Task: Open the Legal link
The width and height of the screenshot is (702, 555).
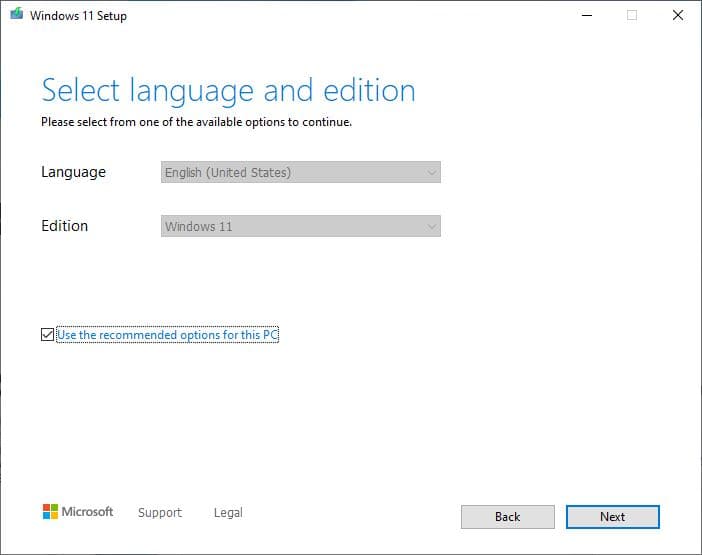Action: [x=228, y=513]
